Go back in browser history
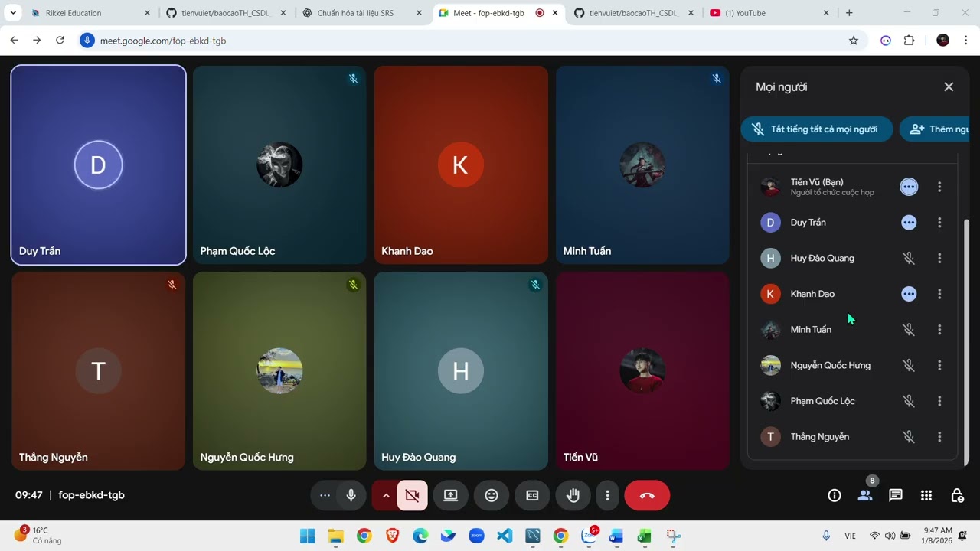The image size is (980, 551). coord(14,41)
